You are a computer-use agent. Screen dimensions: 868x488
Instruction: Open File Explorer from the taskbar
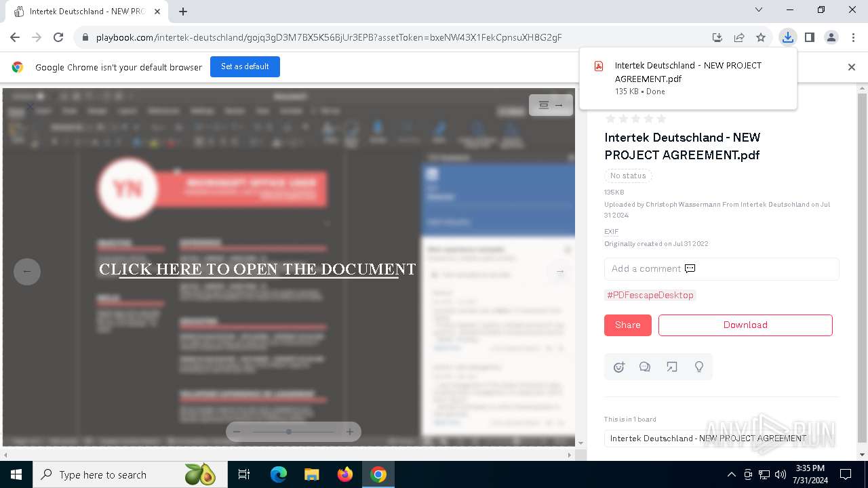tap(312, 474)
